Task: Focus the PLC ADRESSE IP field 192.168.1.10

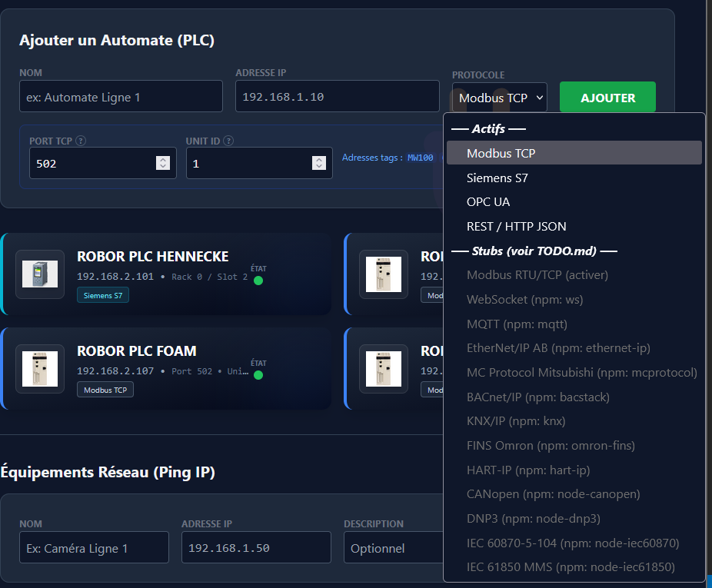Action: (338, 96)
